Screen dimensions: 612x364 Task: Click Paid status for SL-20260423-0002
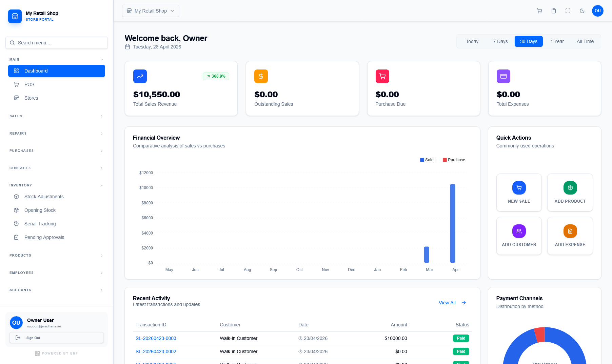point(461,351)
